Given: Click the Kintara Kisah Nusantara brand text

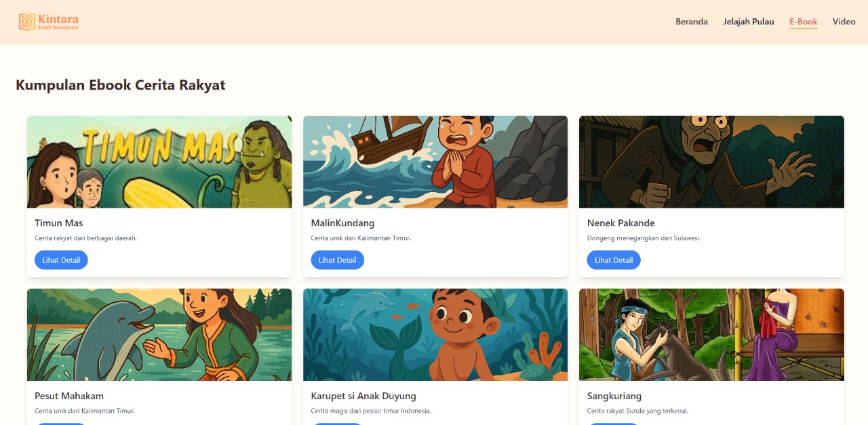Looking at the screenshot, I should [58, 22].
